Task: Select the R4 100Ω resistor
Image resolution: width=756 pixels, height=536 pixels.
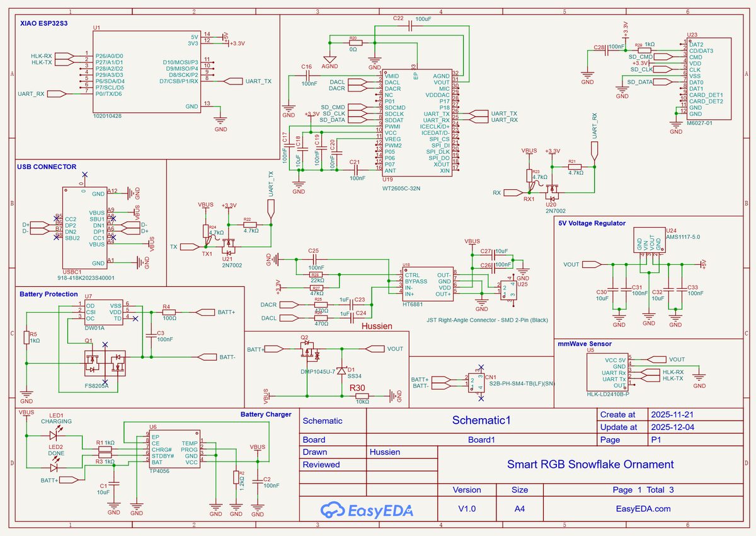Action: pos(168,312)
